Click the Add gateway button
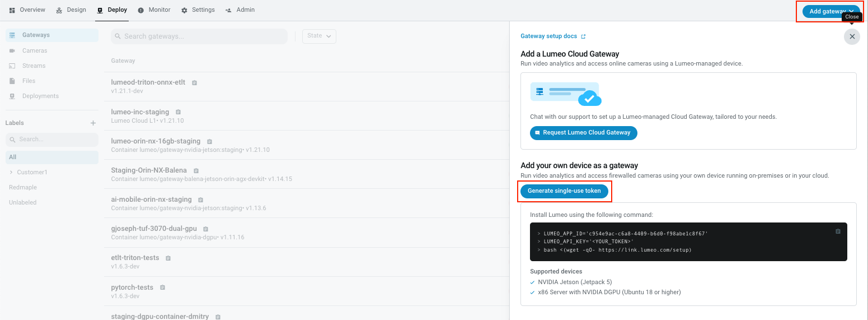Screen dimensions: 868x320 tap(831, 11)
